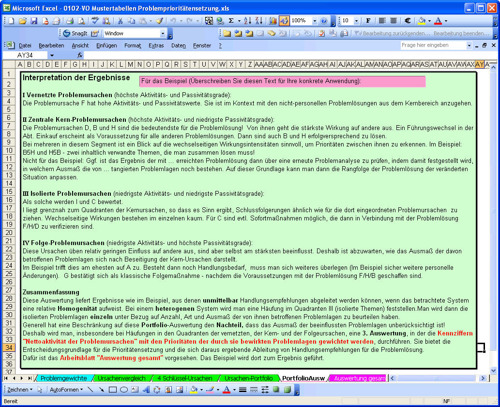Save the workbook with the floppy disk icon
The width and height of the screenshot is (500, 407).
tap(34, 21)
